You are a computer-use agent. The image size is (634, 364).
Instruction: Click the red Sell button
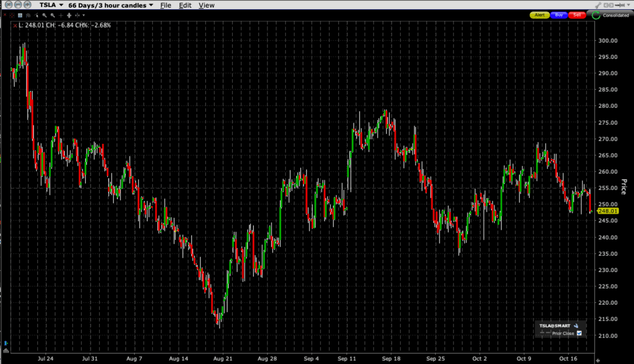(x=577, y=15)
